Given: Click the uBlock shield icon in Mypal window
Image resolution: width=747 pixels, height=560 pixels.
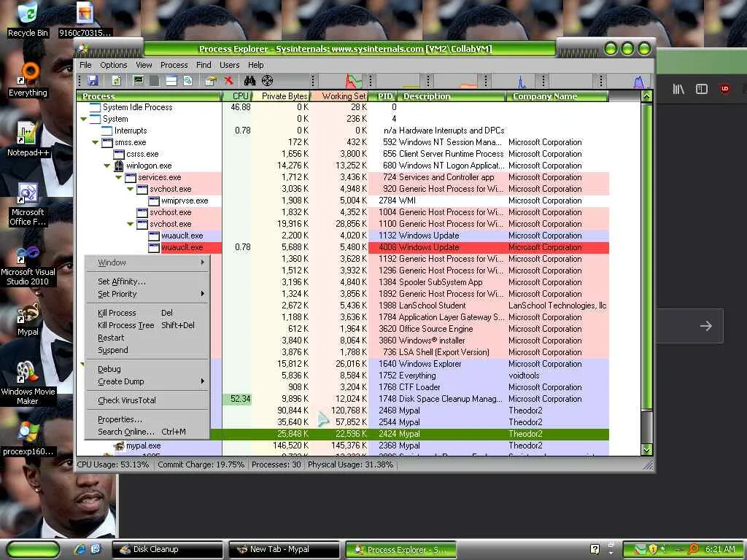Looking at the screenshot, I should tap(724, 89).
